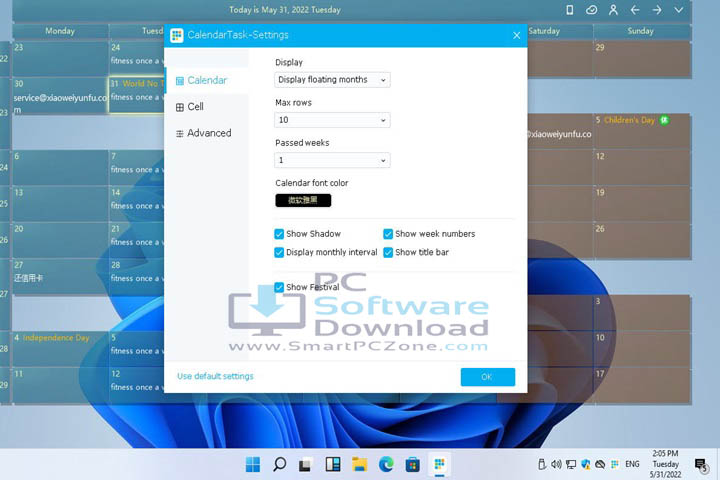
Task: Click the USB device tray icon
Action: click(x=542, y=464)
